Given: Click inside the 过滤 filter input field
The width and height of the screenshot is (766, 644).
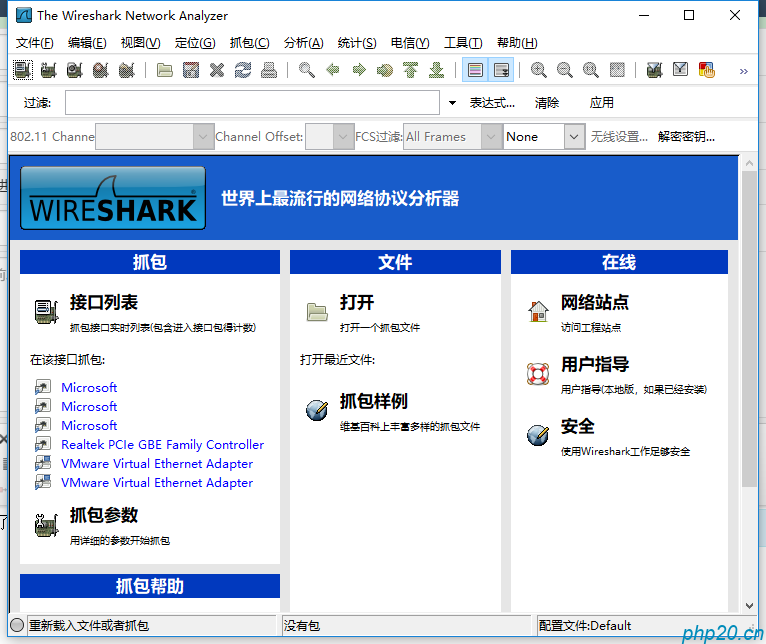Looking at the screenshot, I should click(252, 103).
